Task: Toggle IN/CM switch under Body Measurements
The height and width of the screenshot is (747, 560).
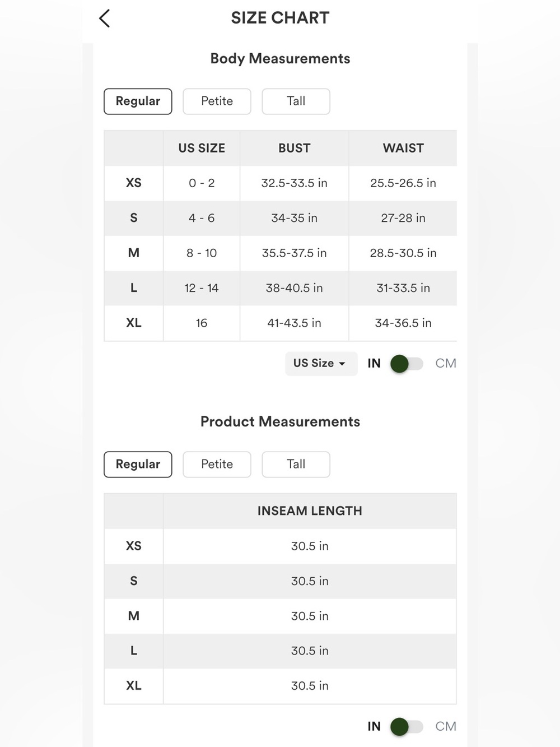Action: (x=407, y=364)
